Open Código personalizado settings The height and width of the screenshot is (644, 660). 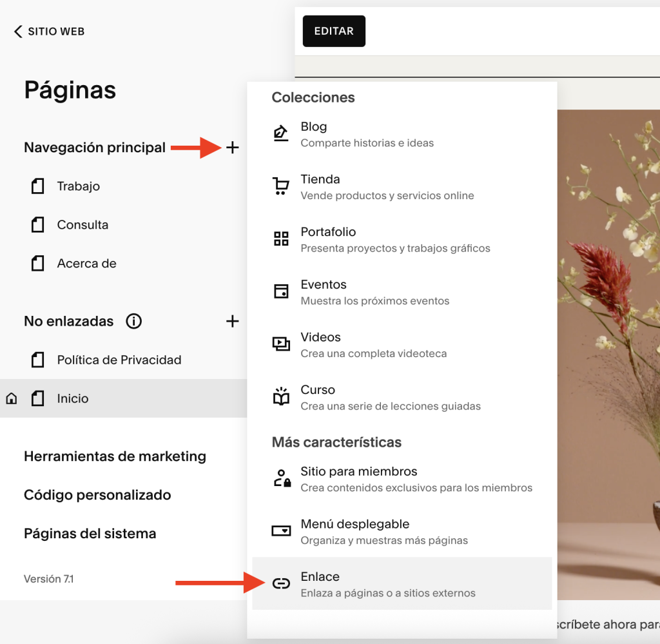click(x=97, y=495)
